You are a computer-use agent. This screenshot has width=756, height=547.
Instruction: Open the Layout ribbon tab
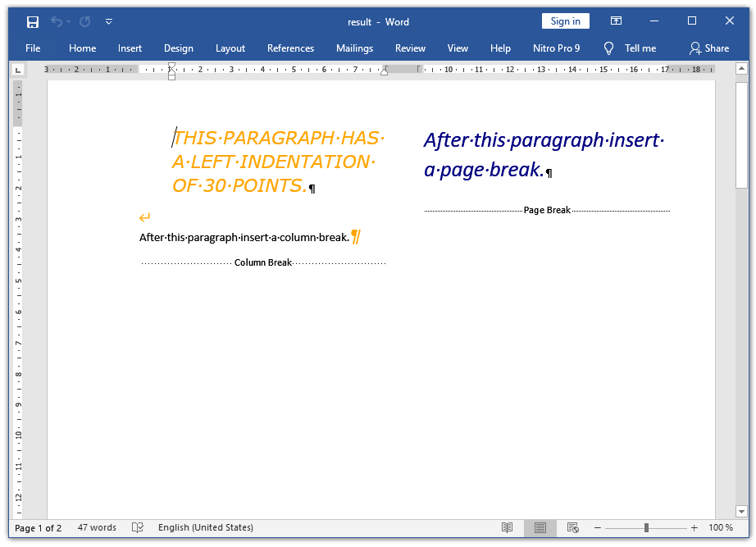230,48
